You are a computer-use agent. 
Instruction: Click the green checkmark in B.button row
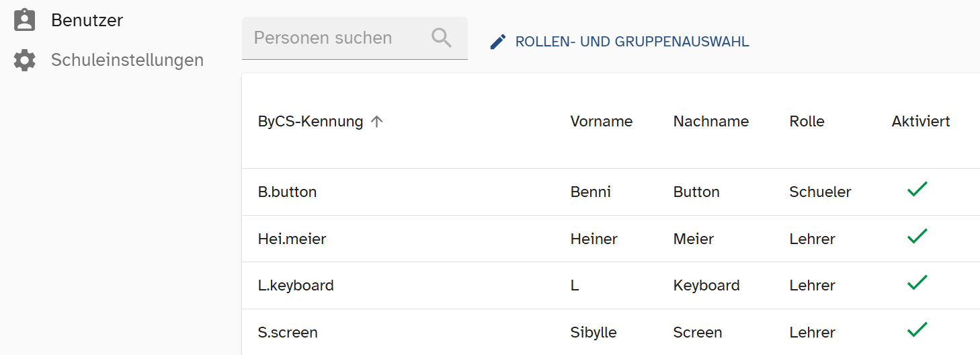(917, 190)
